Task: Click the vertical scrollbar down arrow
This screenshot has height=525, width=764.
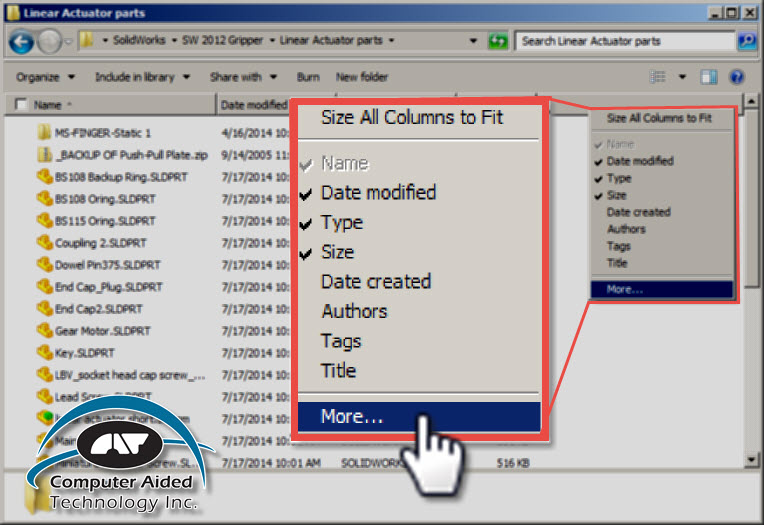Action: pos(751,460)
